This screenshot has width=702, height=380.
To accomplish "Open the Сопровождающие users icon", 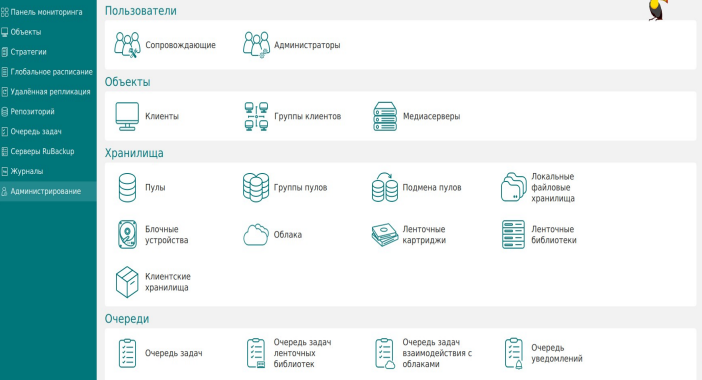I will tap(127, 45).
